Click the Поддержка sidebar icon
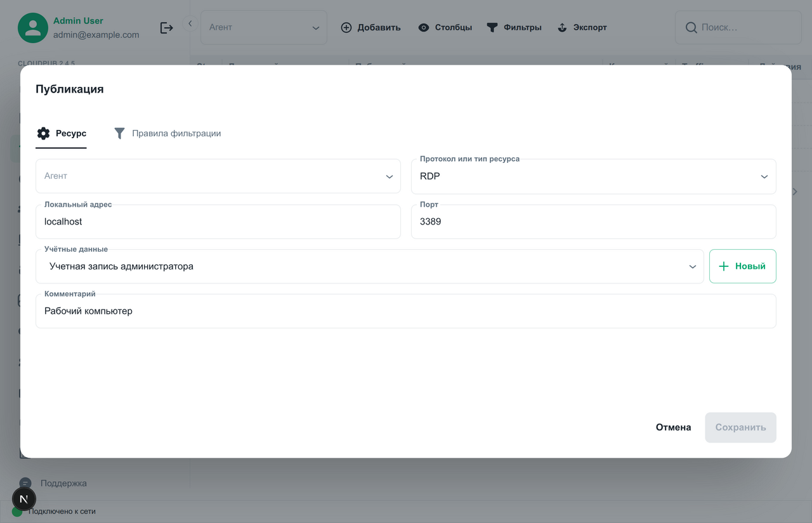The height and width of the screenshot is (523, 812). pos(25,483)
